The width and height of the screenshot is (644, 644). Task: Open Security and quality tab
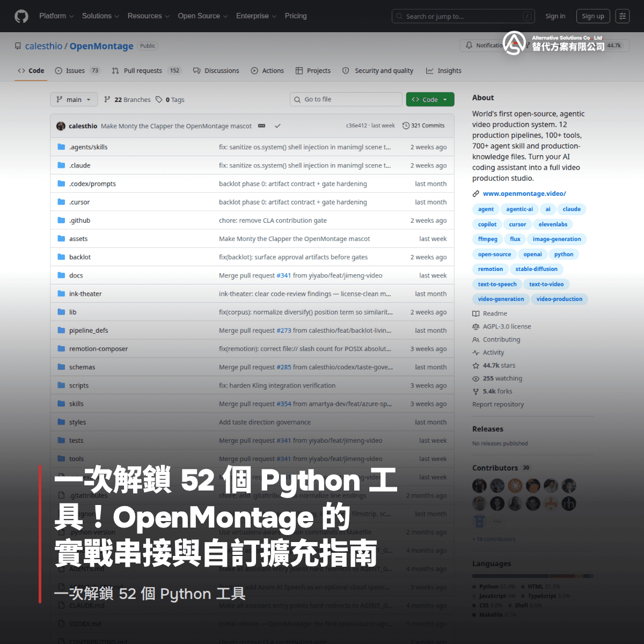pos(378,70)
